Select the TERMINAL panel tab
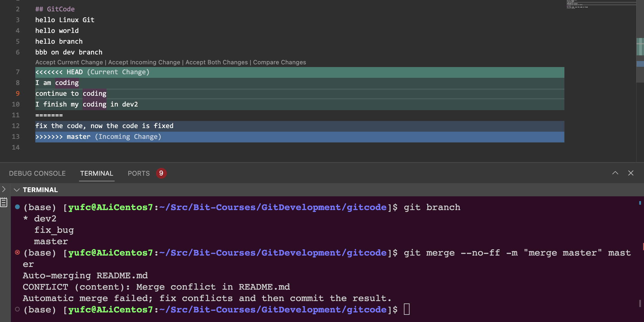 pyautogui.click(x=96, y=173)
